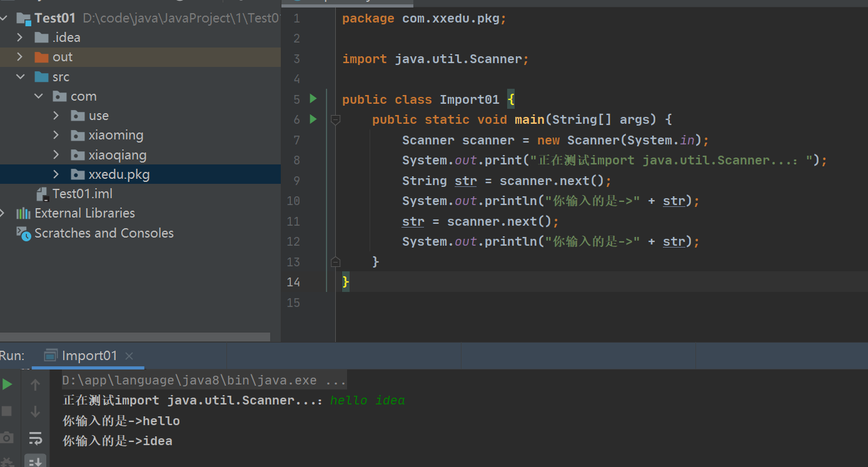Expand the use package
The width and height of the screenshot is (868, 467).
56,116
